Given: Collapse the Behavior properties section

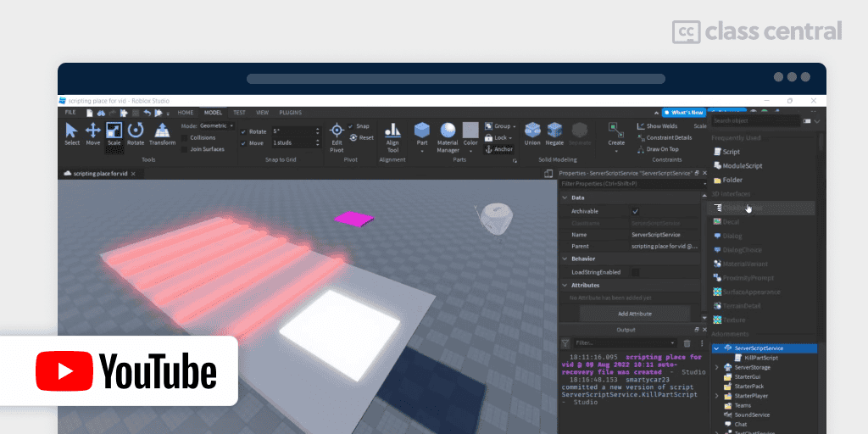Looking at the screenshot, I should coord(564,259).
